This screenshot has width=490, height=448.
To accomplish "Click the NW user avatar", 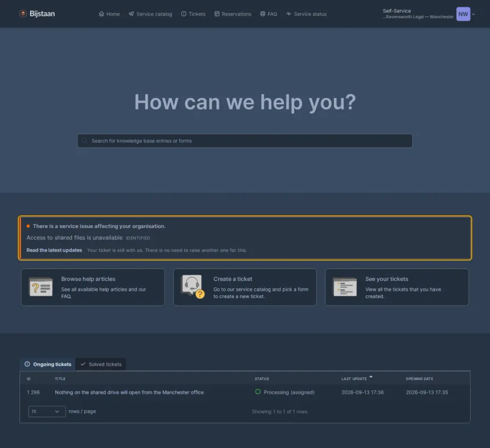I will (463, 14).
